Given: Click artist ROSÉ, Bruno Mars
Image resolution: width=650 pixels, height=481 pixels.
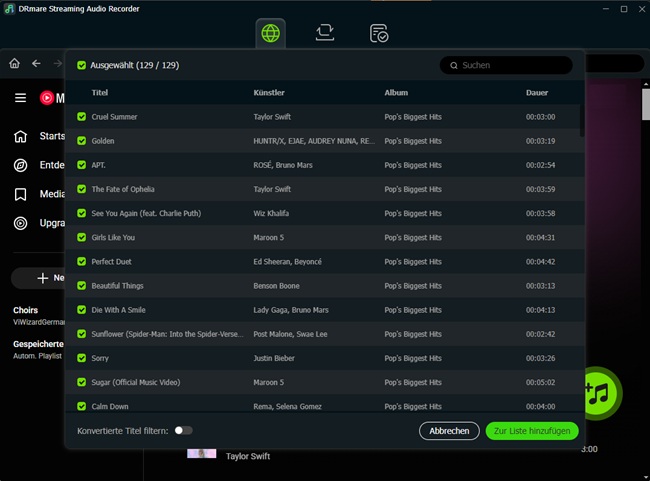Looking at the screenshot, I should click(283, 165).
